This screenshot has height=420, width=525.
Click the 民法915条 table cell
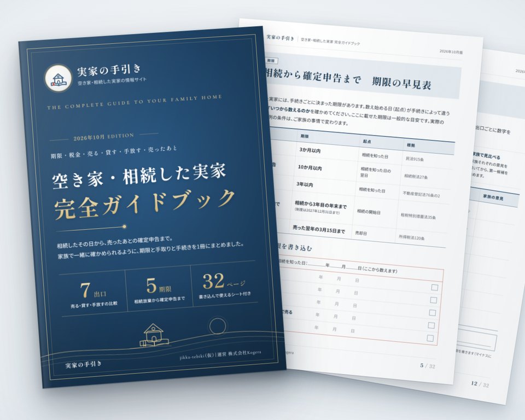click(x=415, y=160)
